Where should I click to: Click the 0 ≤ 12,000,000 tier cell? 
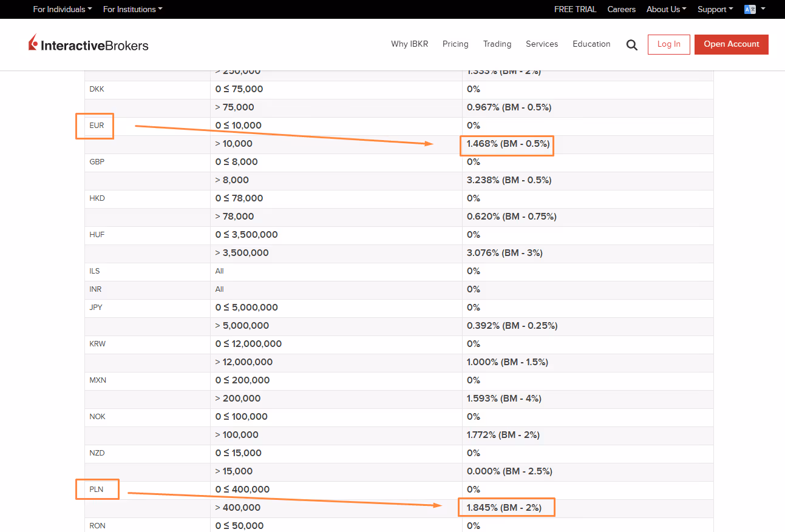click(x=336, y=344)
